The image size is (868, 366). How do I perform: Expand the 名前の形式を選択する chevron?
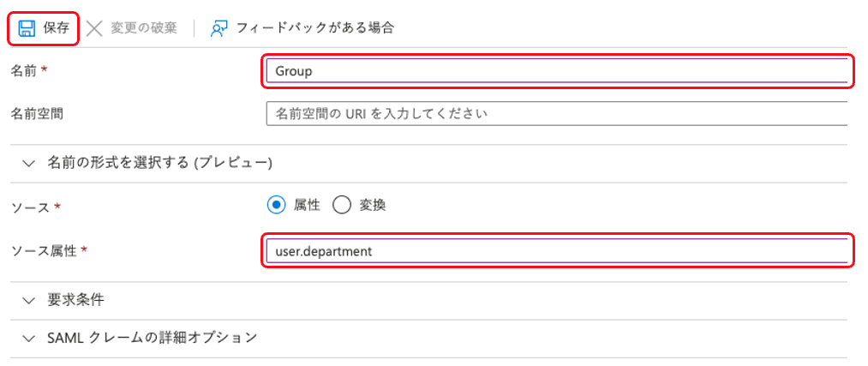point(29,162)
